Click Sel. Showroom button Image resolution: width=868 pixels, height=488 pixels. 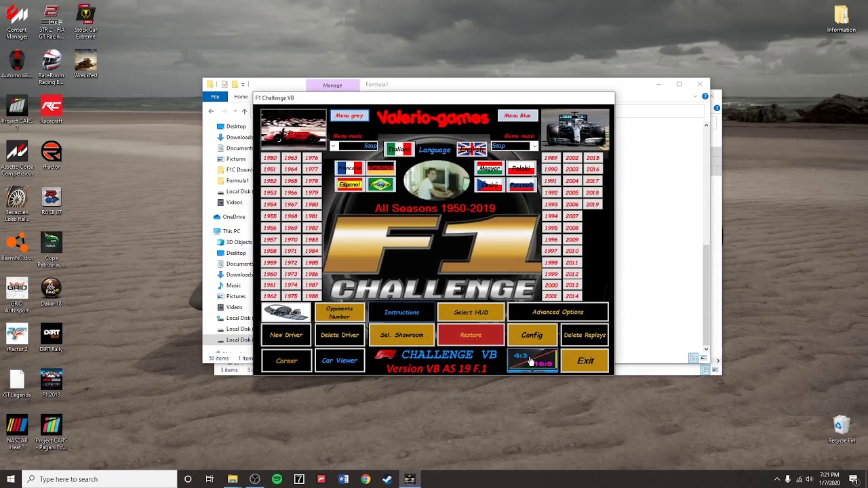[401, 335]
